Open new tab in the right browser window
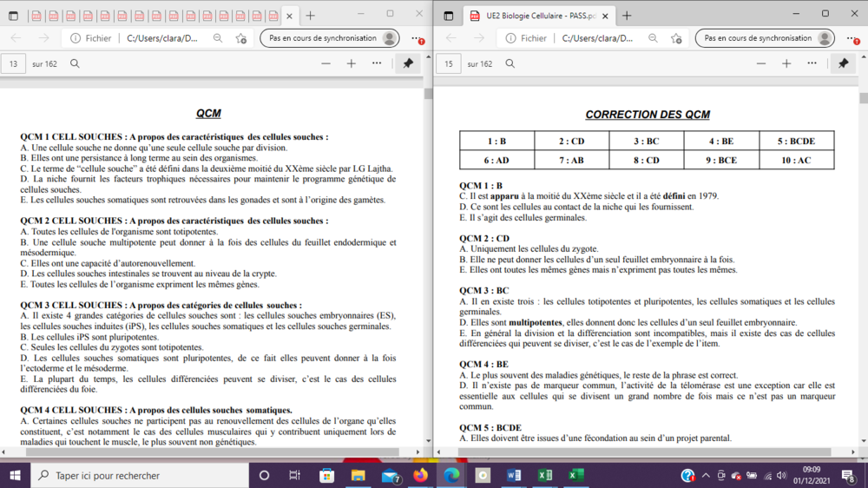The height and width of the screenshot is (488, 868). [627, 16]
